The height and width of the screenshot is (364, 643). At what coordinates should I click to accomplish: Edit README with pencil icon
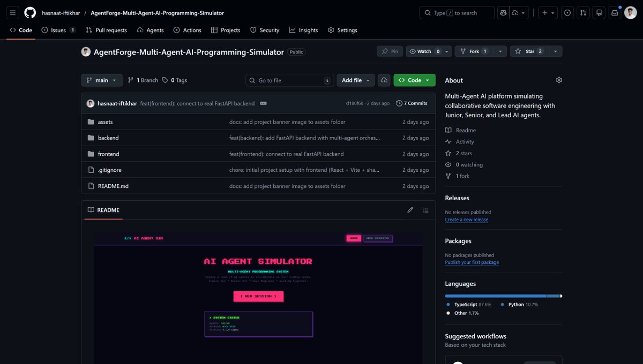410,210
